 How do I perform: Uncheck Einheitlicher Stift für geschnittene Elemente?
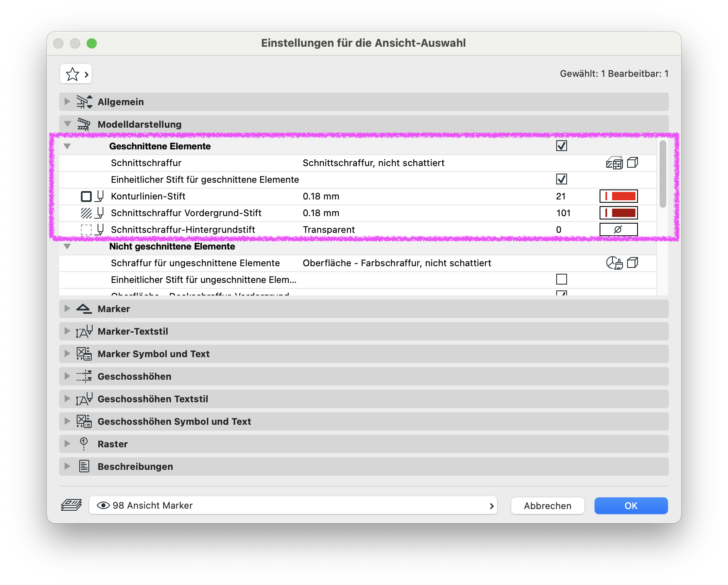pyautogui.click(x=562, y=179)
